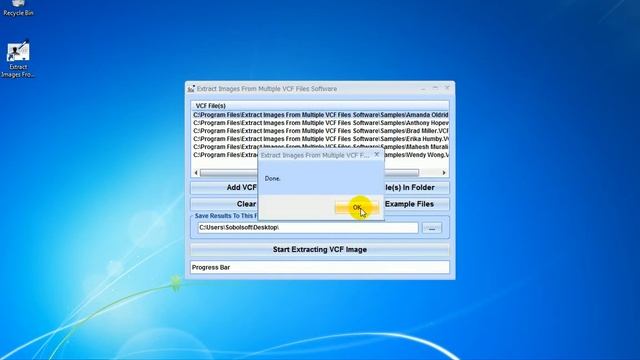Click the Start Extracting VCF Image button
This screenshot has width=640, height=360.
pyautogui.click(x=320, y=249)
